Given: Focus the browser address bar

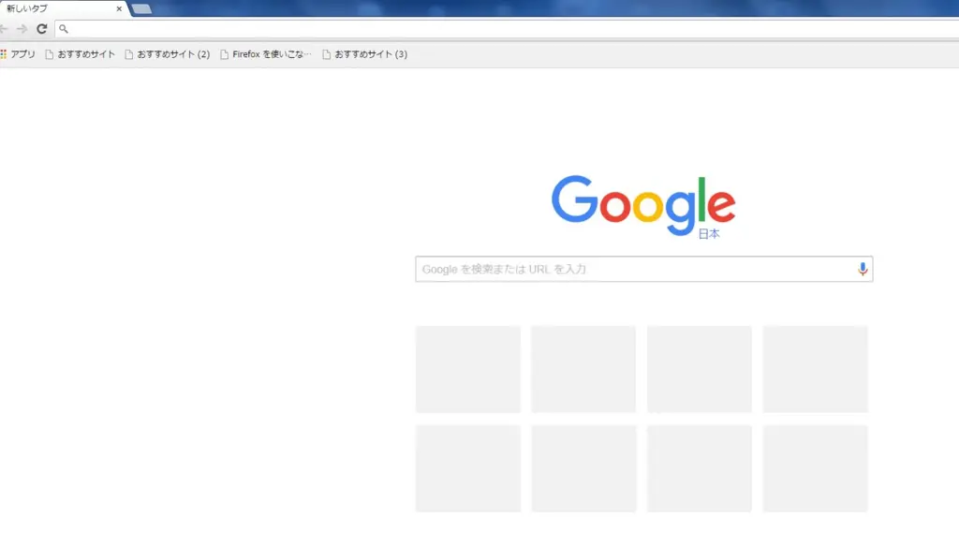Looking at the screenshot, I should point(508,29).
